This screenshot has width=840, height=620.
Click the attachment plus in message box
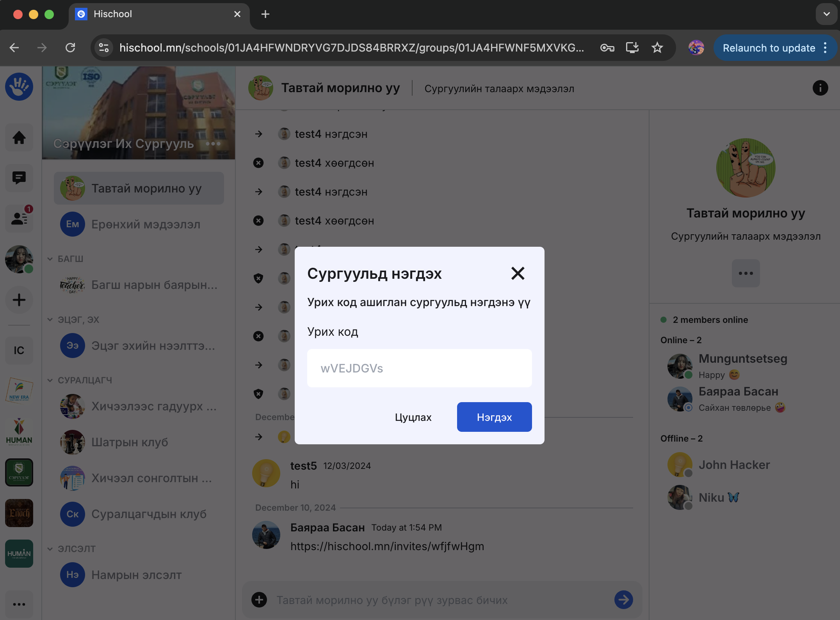(x=259, y=600)
